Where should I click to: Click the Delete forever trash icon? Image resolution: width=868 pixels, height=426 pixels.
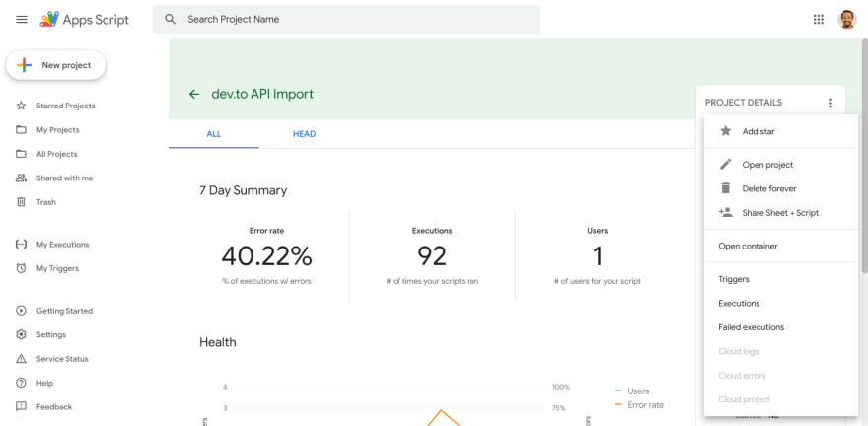tap(726, 188)
